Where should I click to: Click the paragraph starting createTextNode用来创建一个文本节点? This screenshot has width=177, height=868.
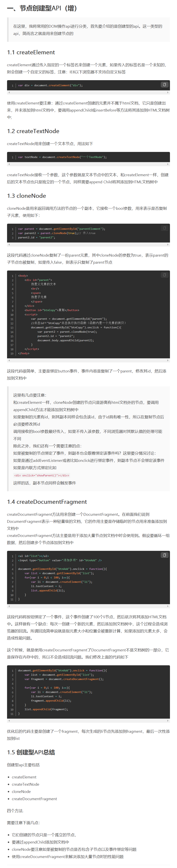50,143
